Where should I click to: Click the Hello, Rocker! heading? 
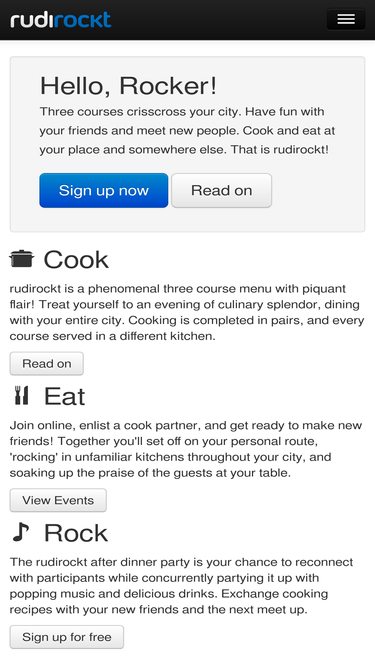128,86
